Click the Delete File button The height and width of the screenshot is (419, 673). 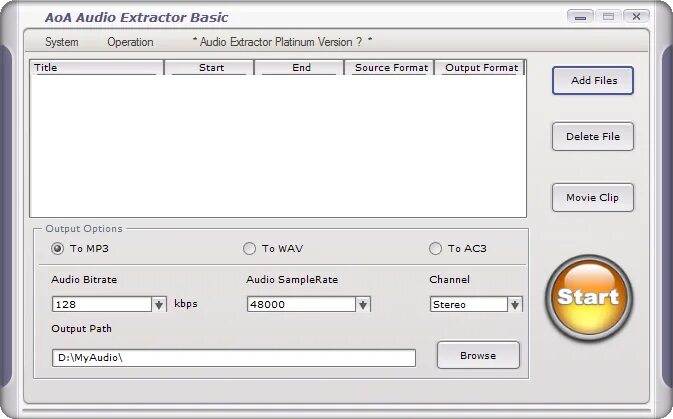click(x=593, y=137)
